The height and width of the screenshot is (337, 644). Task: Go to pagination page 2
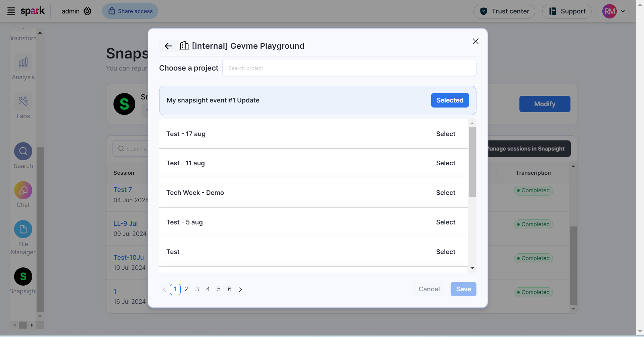click(x=186, y=289)
